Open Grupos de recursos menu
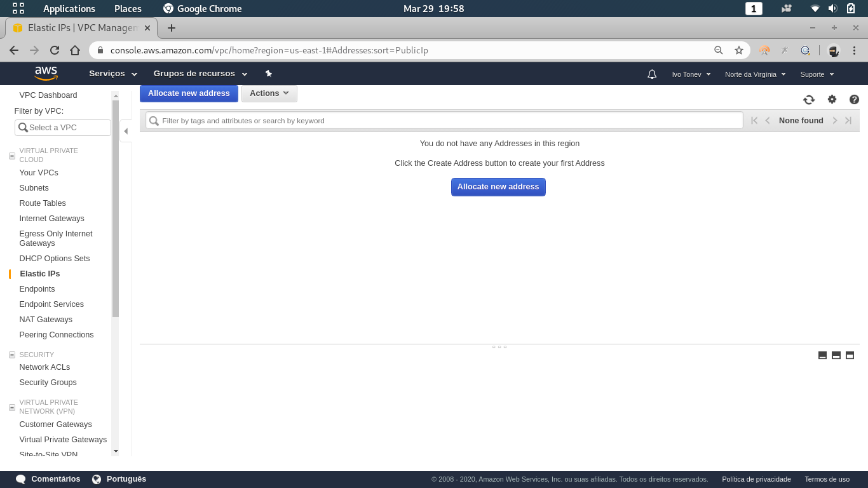Image resolution: width=868 pixels, height=488 pixels. tap(200, 74)
